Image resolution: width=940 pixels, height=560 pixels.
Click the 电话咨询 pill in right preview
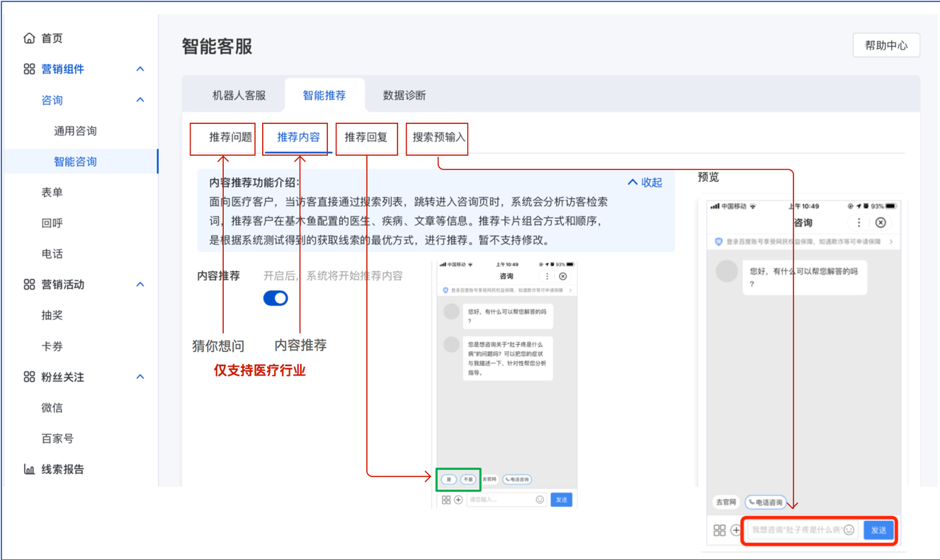(x=766, y=502)
